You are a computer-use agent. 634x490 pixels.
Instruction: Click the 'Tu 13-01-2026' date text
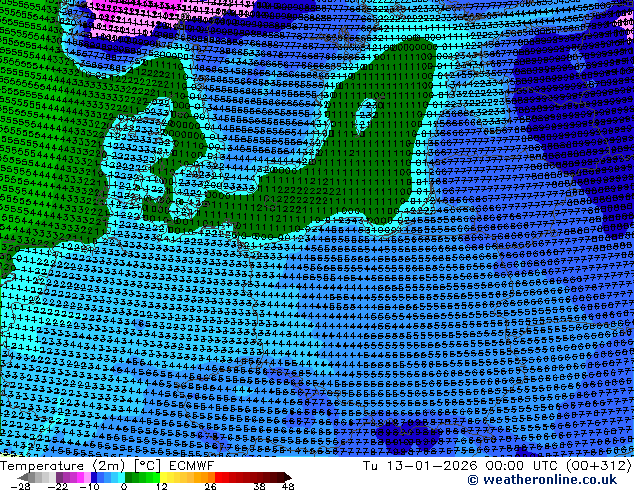coord(420,466)
